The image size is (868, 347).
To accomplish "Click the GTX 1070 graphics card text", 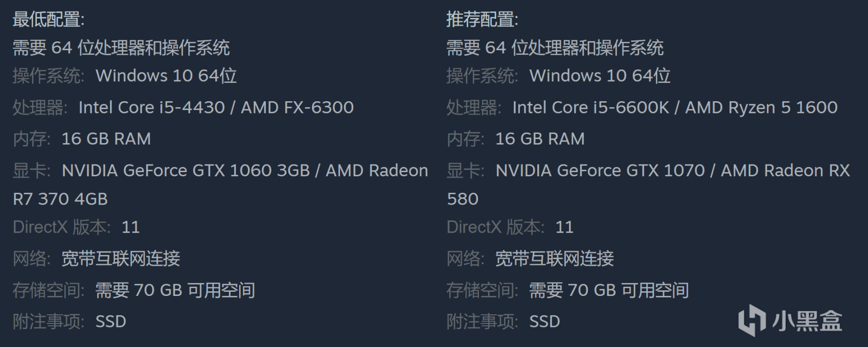I will pos(600,170).
